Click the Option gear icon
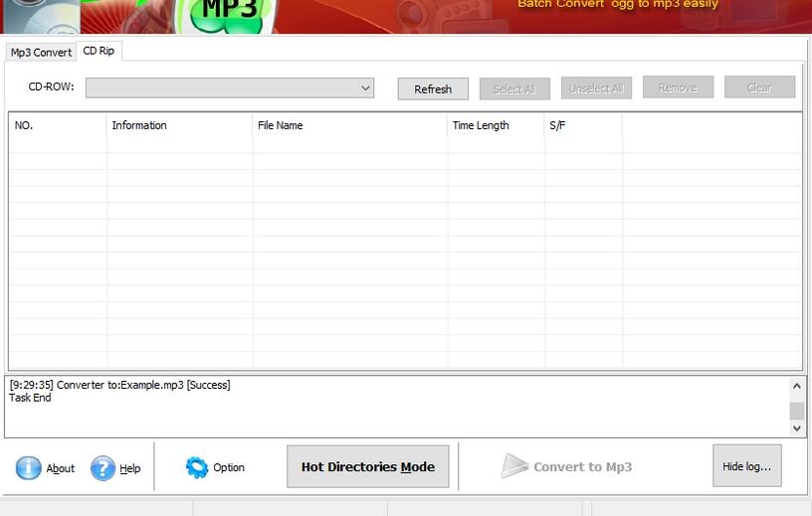 point(197,467)
